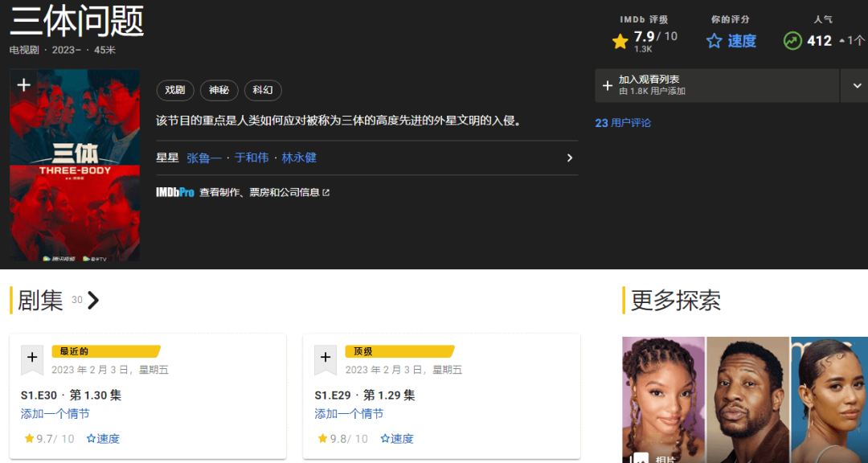Click the 最近的 yellow tag
Viewport: 868px width, 463px height.
(105, 351)
